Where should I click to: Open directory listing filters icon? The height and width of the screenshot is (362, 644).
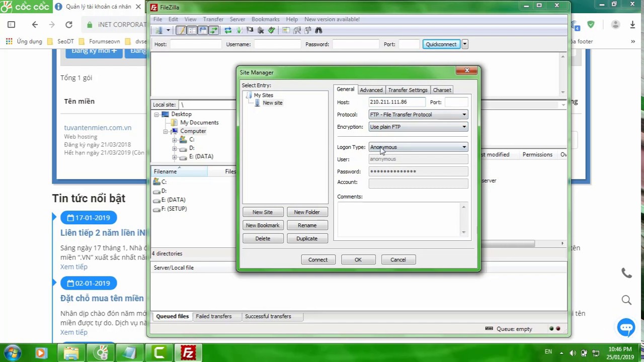coord(285,31)
